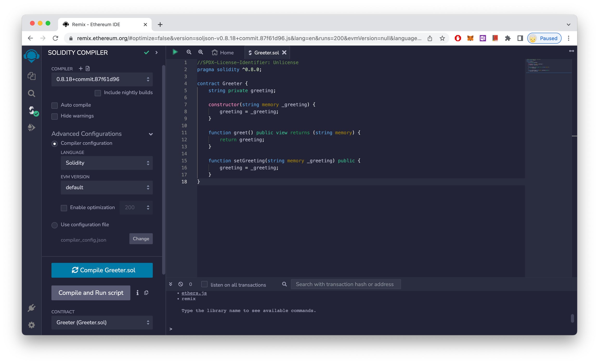Screen dimensions: 599x364
Task: Select Use configuration file radio button
Action: click(x=55, y=225)
